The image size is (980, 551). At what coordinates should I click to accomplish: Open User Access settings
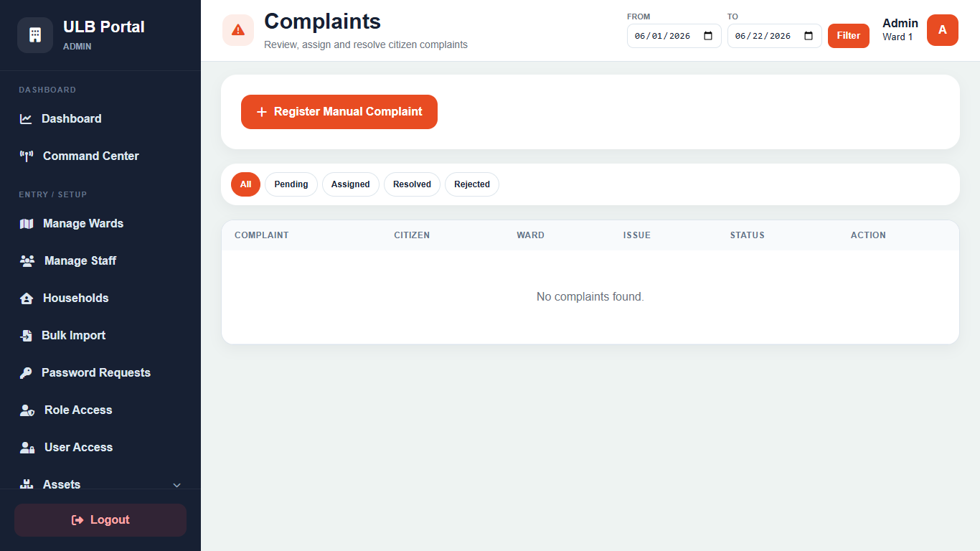100,448
